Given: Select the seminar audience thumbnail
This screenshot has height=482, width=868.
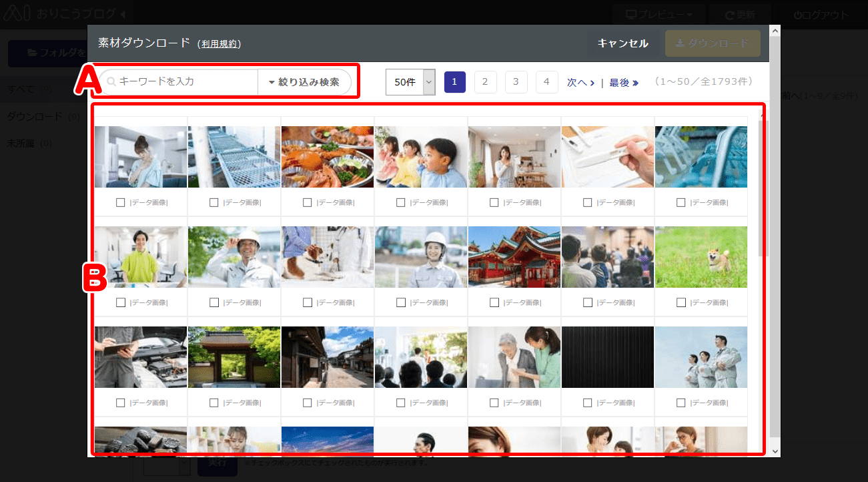Looking at the screenshot, I should (608, 257).
